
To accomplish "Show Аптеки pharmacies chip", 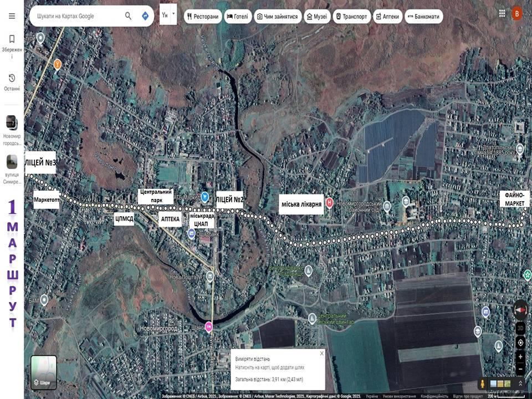I will click(x=388, y=16).
